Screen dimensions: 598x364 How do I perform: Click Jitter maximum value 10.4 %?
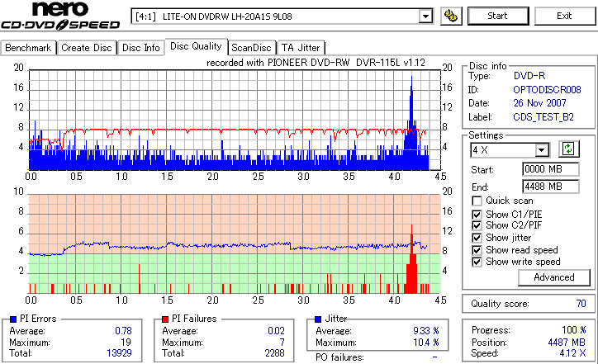coord(426,343)
